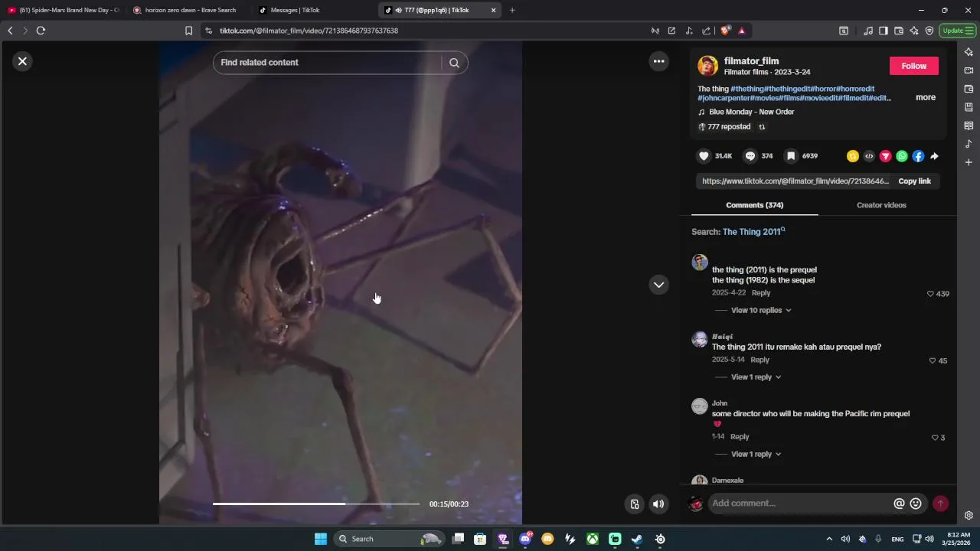Switch to the Comments (374) tab

754,205
